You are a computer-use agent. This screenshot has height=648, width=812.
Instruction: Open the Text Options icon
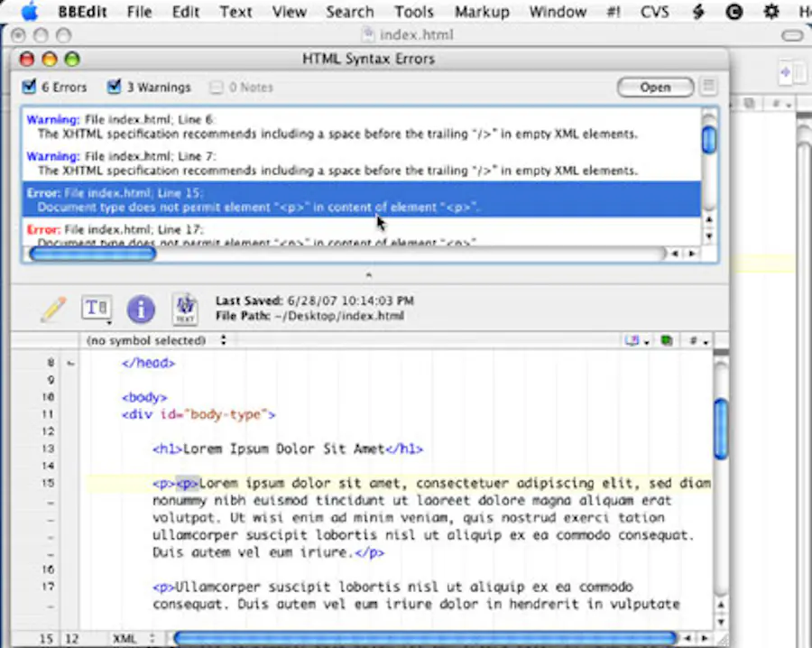(97, 308)
